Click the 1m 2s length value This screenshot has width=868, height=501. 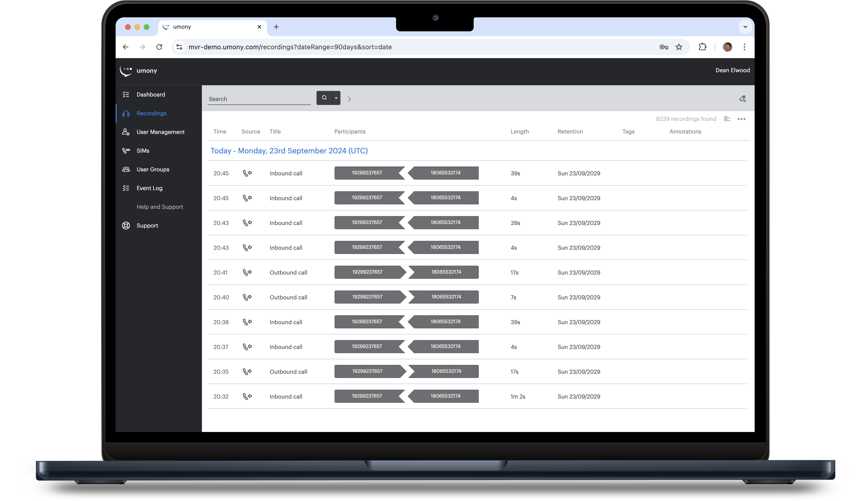pos(518,396)
